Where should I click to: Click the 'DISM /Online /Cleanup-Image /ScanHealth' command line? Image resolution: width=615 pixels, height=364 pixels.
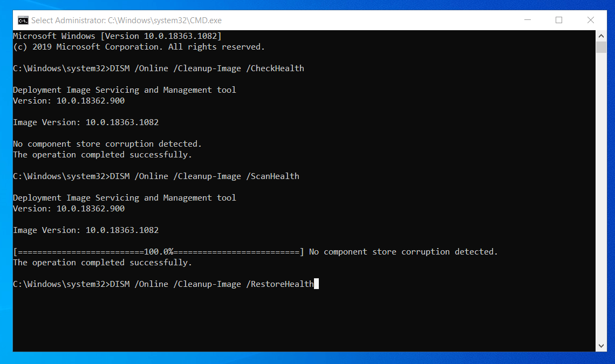pyautogui.click(x=156, y=176)
